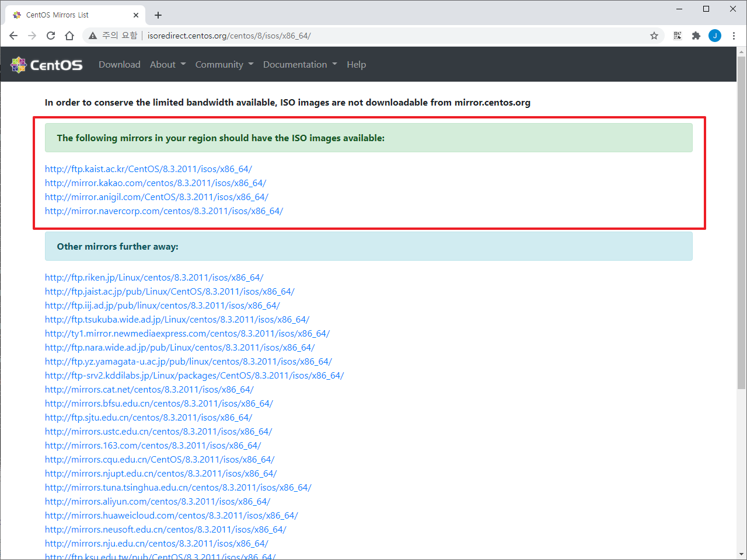Open the mirrors.aliyun.com mirror link

pos(158,502)
